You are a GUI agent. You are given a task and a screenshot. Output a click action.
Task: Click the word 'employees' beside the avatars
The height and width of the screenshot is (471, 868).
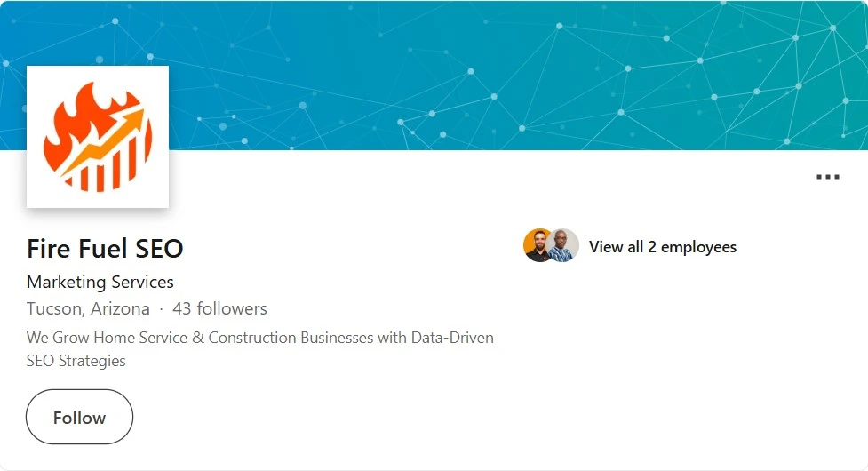coord(698,247)
